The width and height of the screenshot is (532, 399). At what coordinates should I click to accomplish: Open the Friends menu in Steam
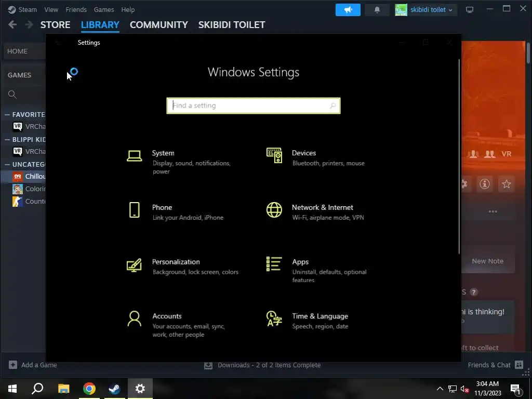coord(76,9)
